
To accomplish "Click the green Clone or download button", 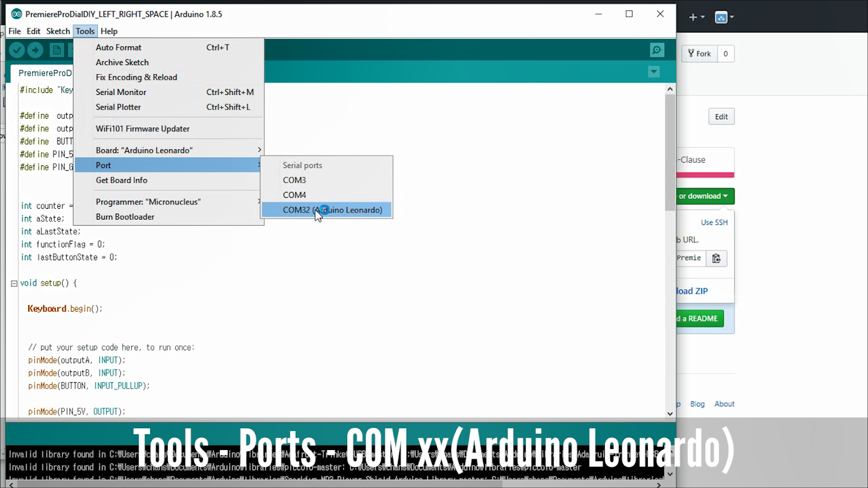I will pos(705,196).
